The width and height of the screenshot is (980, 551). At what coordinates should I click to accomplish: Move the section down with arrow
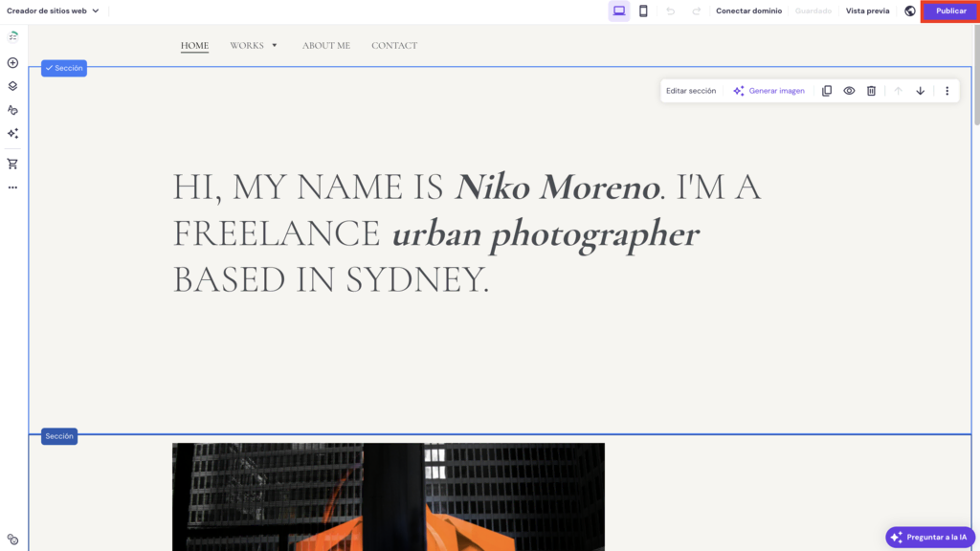pos(920,91)
